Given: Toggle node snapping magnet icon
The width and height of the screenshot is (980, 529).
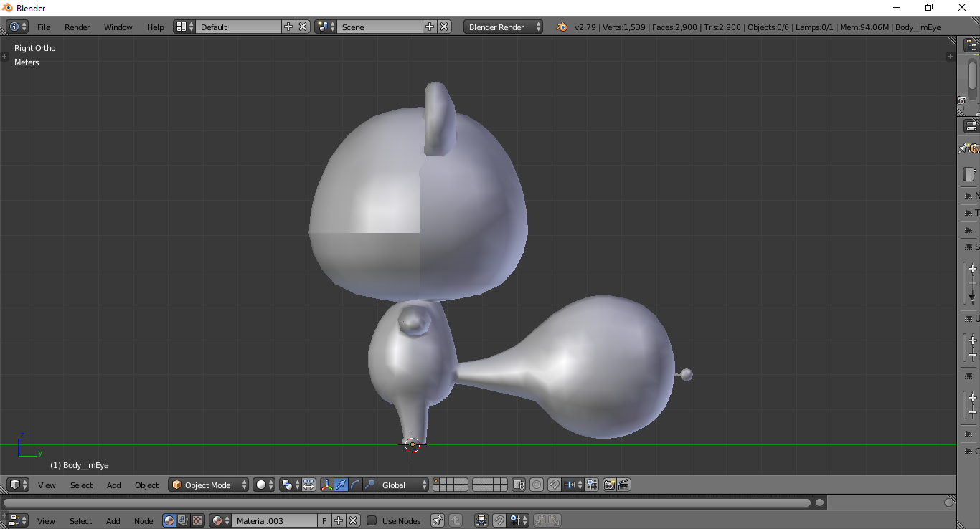Looking at the screenshot, I should point(499,520).
